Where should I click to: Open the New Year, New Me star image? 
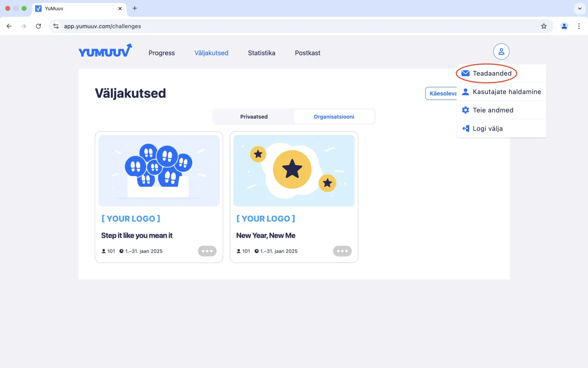pyautogui.click(x=294, y=171)
